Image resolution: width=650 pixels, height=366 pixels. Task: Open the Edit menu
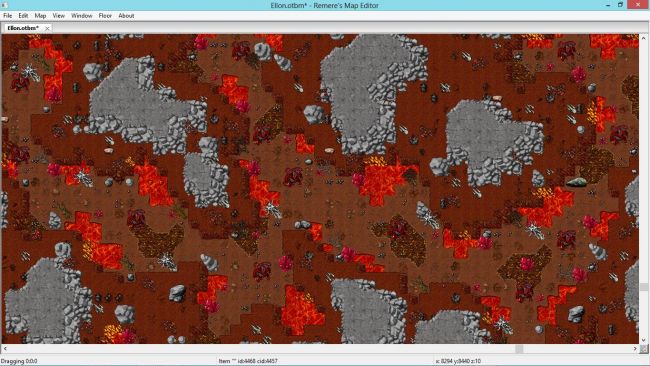coord(23,16)
